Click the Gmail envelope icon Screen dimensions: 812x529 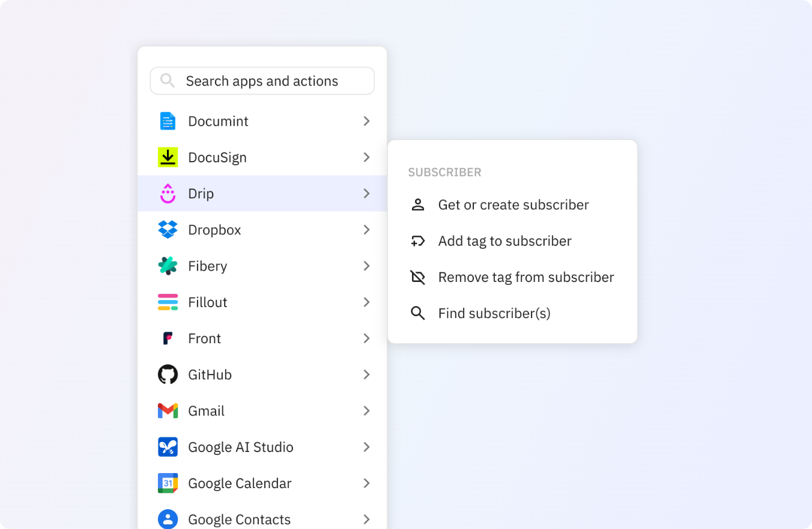point(168,411)
